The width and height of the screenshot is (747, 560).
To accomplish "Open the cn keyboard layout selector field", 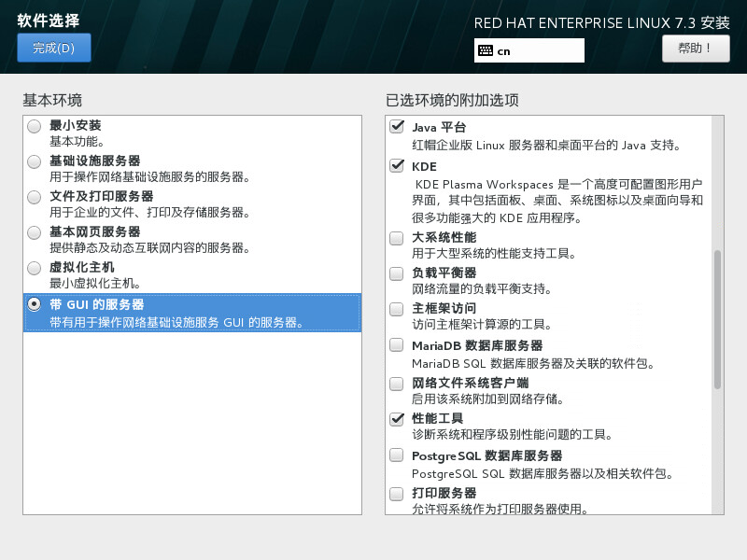I will [529, 50].
